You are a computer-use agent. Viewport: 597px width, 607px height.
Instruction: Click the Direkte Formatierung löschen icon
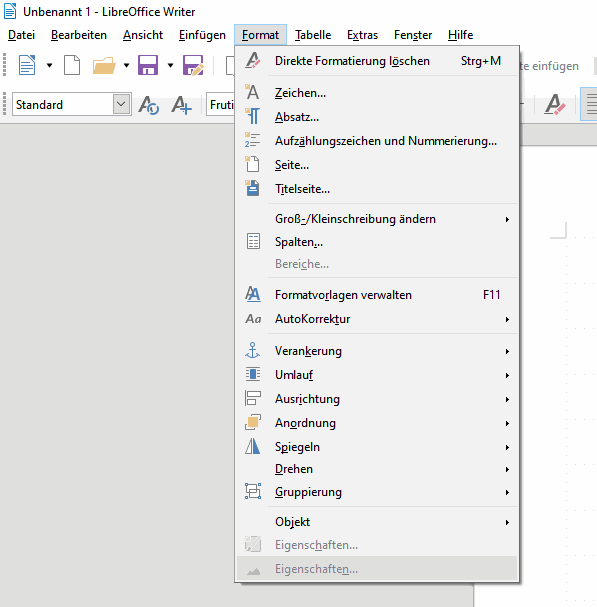[x=253, y=61]
